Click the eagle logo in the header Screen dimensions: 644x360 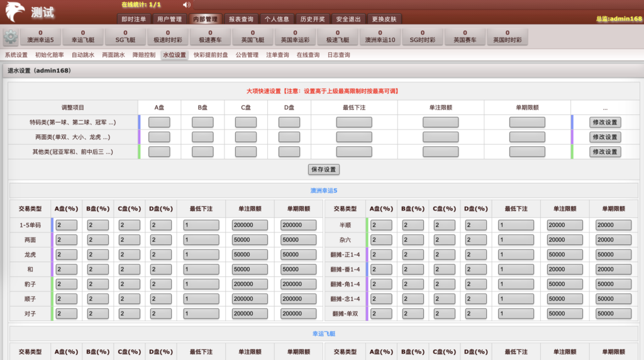15,12
